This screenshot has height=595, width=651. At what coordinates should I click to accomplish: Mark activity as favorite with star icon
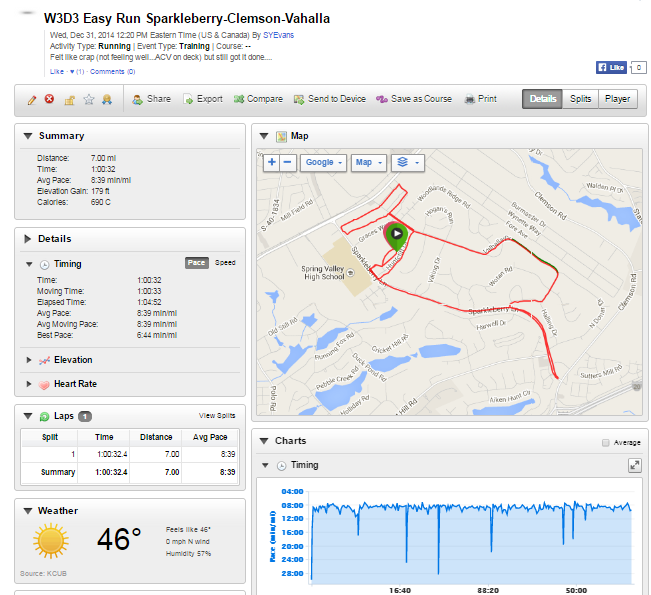[x=88, y=100]
